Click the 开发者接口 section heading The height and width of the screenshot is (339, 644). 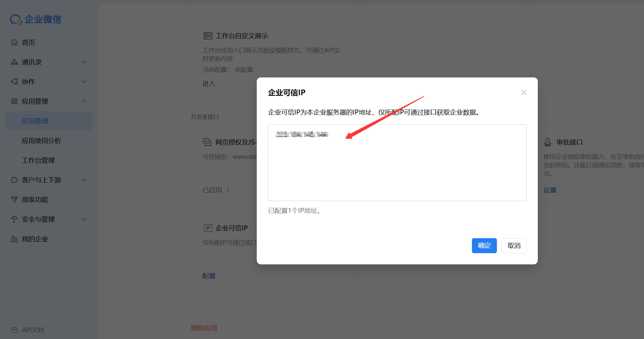tap(205, 117)
